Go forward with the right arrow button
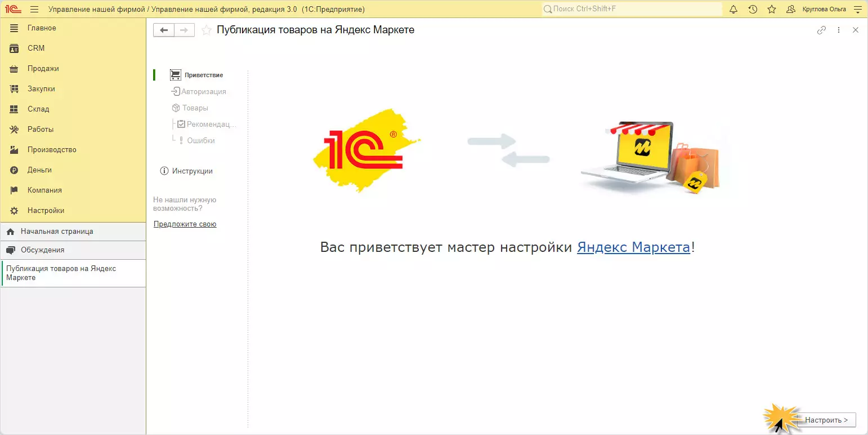Viewport: 868px width, 435px height. click(x=185, y=30)
